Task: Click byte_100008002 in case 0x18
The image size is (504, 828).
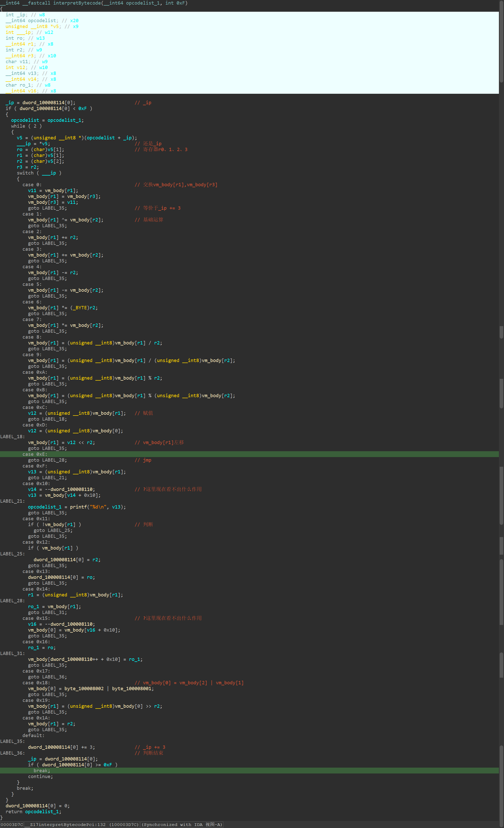Action: coord(84,689)
